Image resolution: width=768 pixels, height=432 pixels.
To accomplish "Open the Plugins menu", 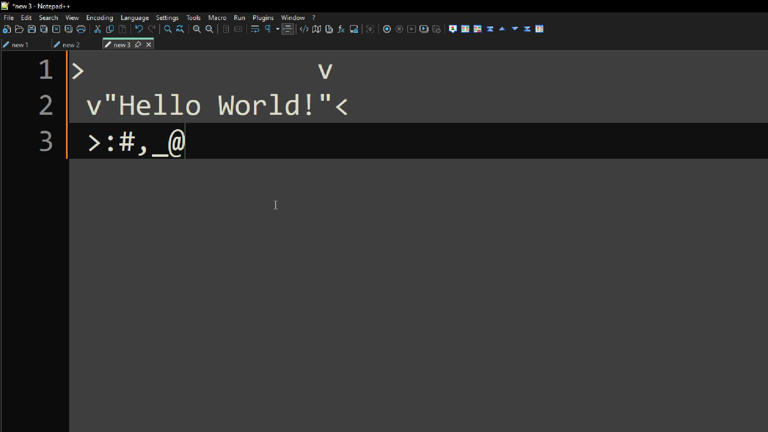I will click(263, 18).
